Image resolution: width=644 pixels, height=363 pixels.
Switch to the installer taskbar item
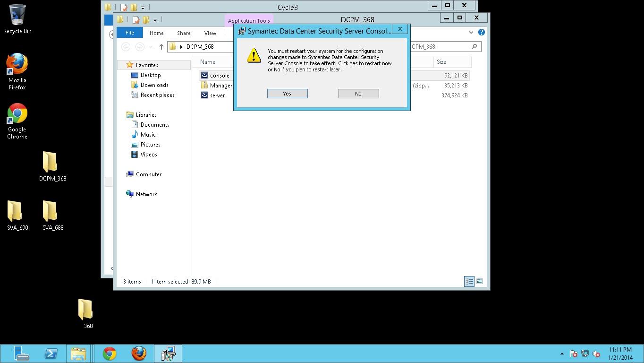[168, 354]
